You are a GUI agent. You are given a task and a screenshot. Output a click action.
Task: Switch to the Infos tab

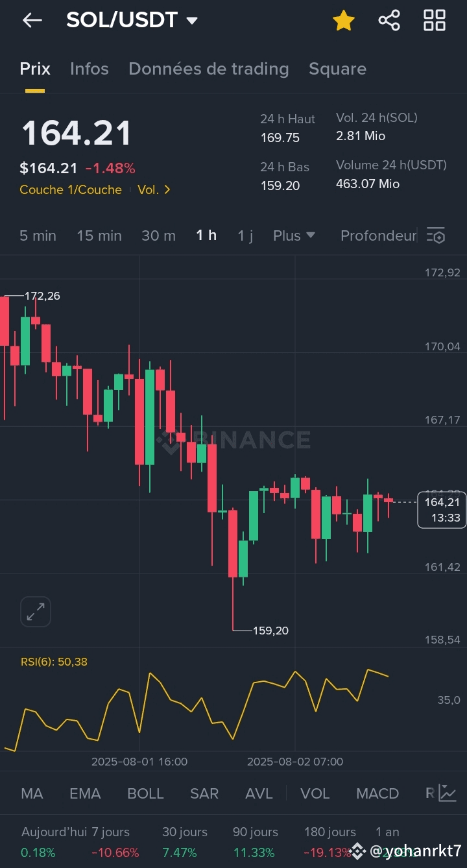click(x=90, y=69)
